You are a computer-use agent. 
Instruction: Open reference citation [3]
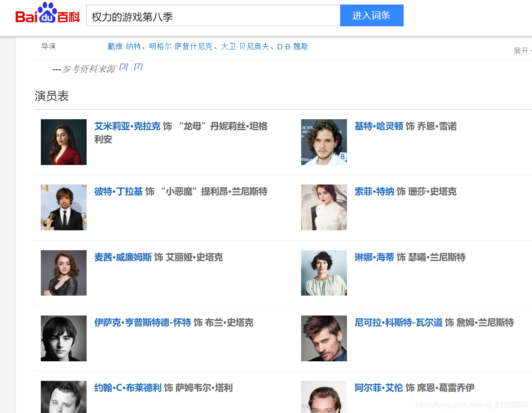click(x=123, y=67)
